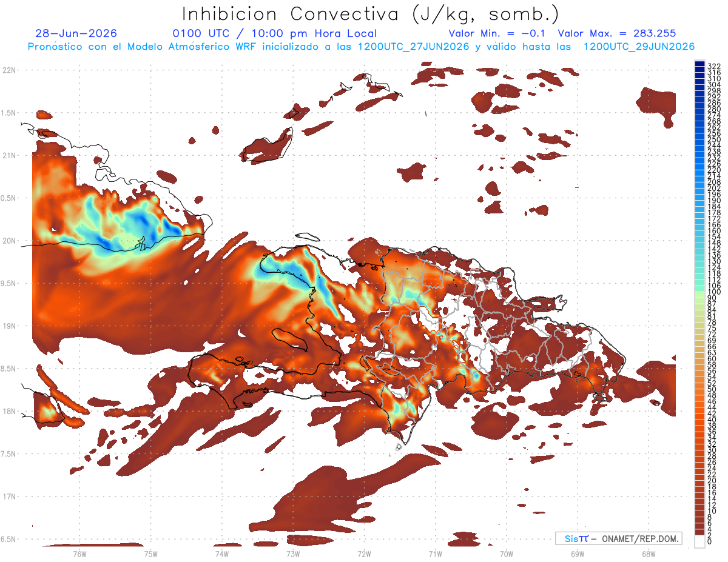Click the '20N' latitude label
The width and height of the screenshot is (728, 562).
point(10,241)
